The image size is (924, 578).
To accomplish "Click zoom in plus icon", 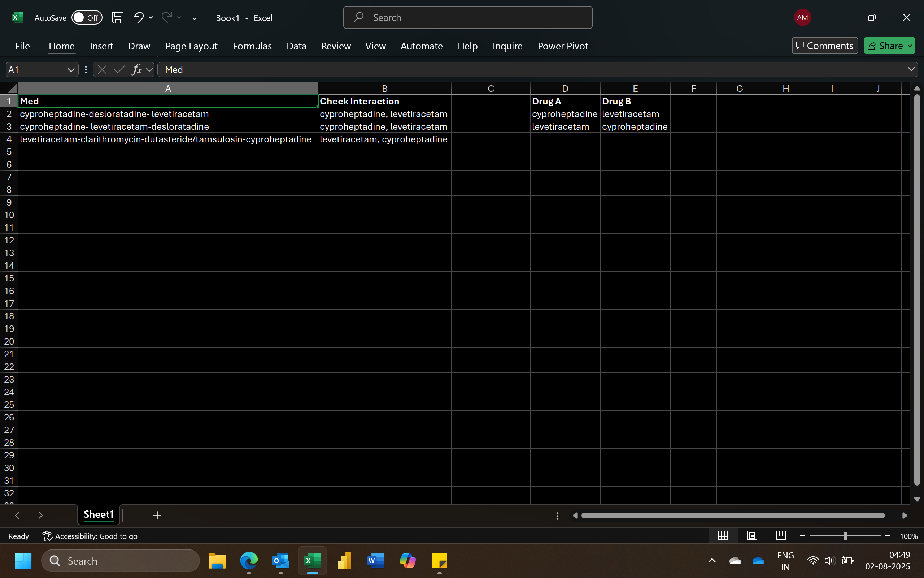I will [x=888, y=536].
